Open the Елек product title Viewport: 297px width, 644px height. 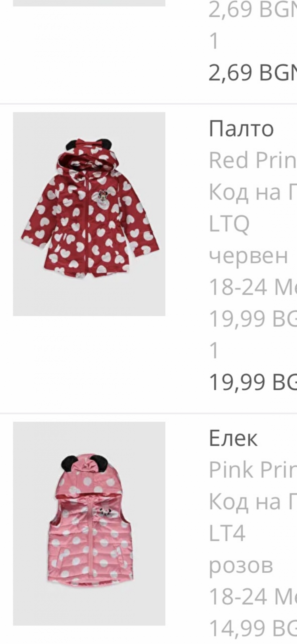233,438
